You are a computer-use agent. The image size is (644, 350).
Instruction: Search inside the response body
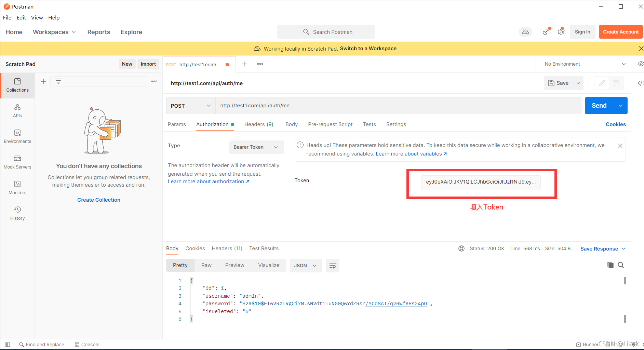(x=621, y=265)
